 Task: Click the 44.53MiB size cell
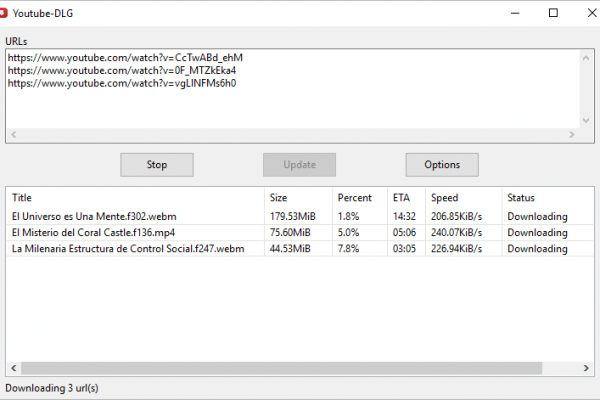click(290, 248)
